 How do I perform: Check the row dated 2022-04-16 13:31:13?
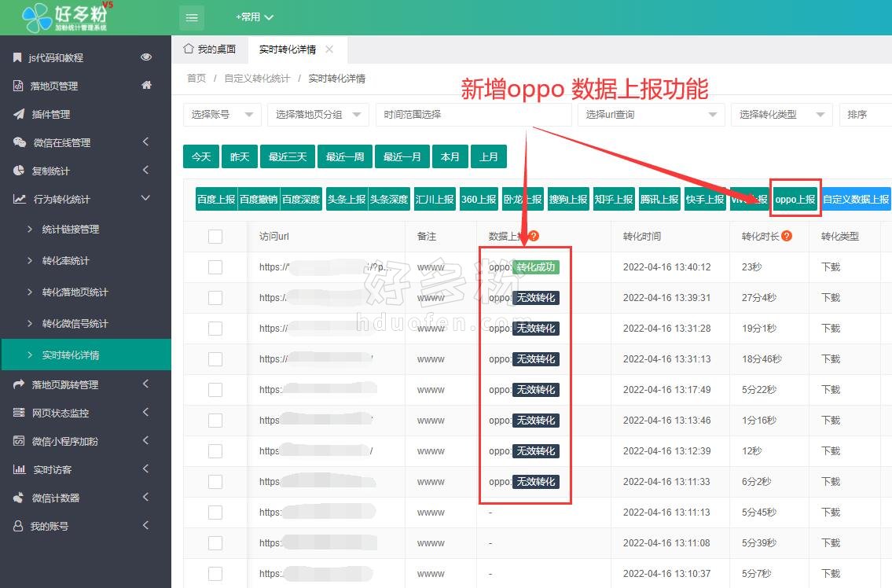coord(215,359)
